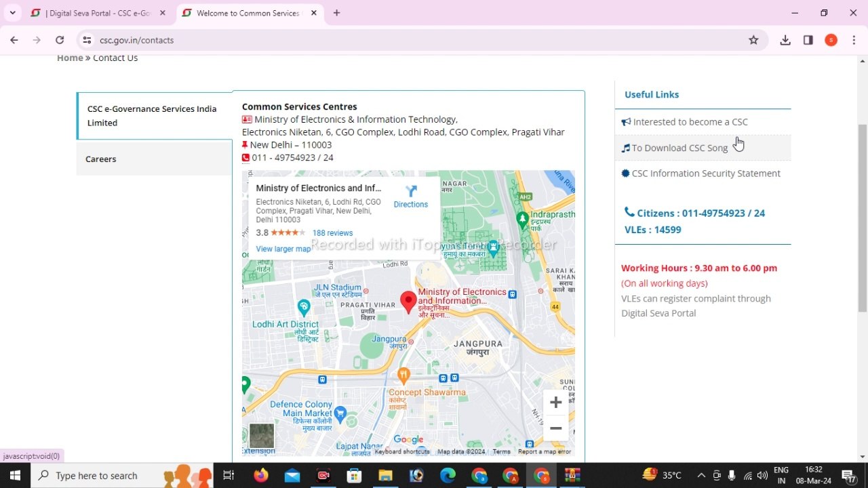Zoom out the map with minus button
The height and width of the screenshot is (488, 868).
555,428
